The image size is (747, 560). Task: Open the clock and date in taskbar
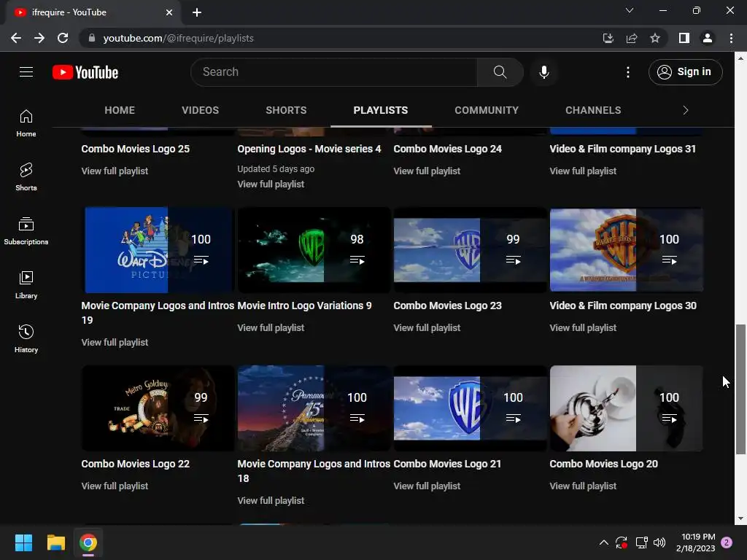click(x=695, y=542)
